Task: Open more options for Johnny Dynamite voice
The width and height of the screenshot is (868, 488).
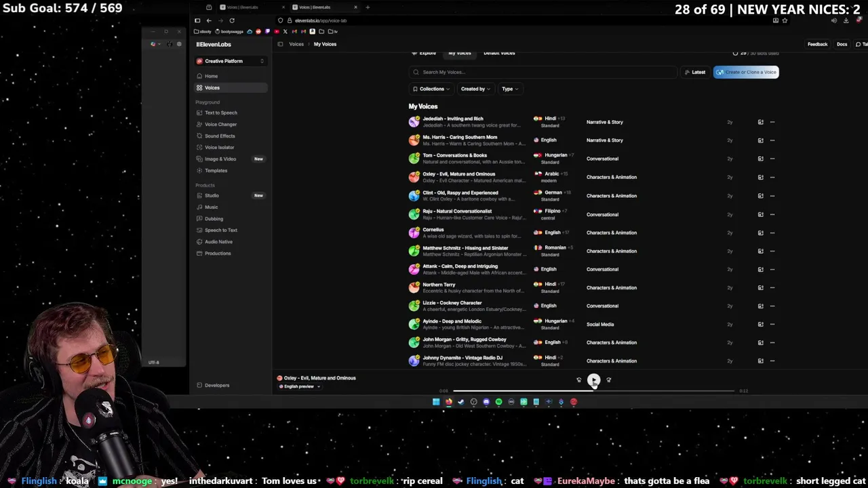Action: tap(772, 361)
